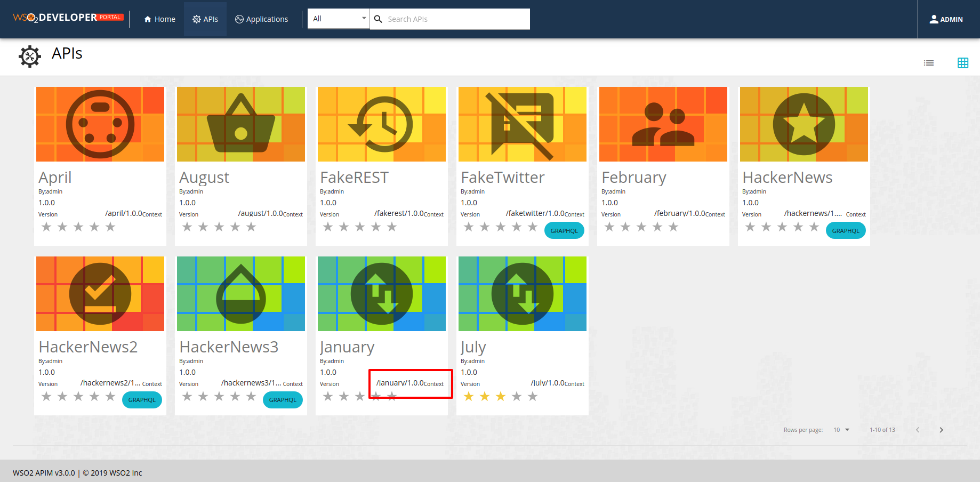The width and height of the screenshot is (980, 482).
Task: Open the Applications menu item
Action: 262,19
